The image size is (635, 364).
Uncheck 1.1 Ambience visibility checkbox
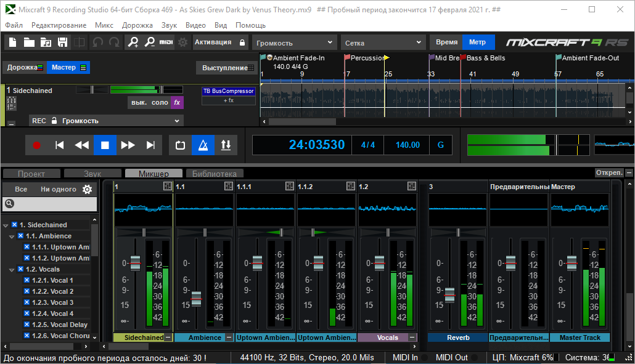(20, 236)
